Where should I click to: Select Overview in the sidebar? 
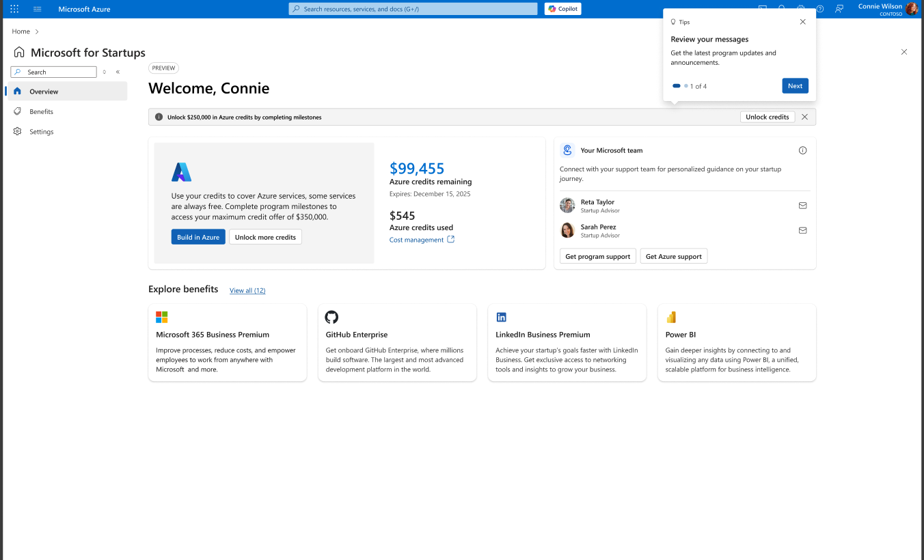coord(67,92)
